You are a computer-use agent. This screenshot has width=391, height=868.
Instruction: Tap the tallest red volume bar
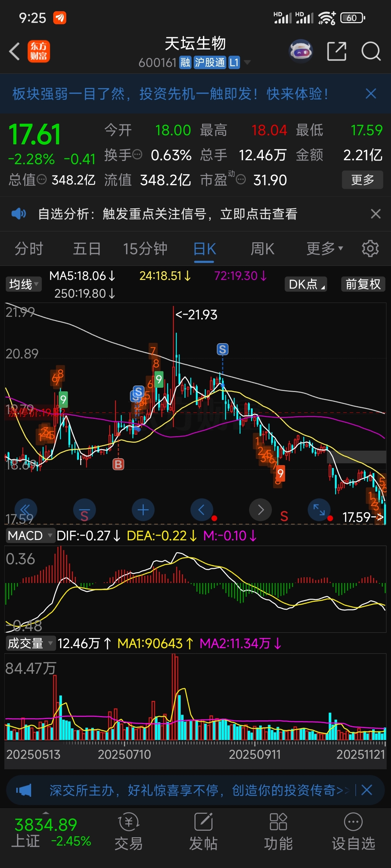click(x=173, y=697)
